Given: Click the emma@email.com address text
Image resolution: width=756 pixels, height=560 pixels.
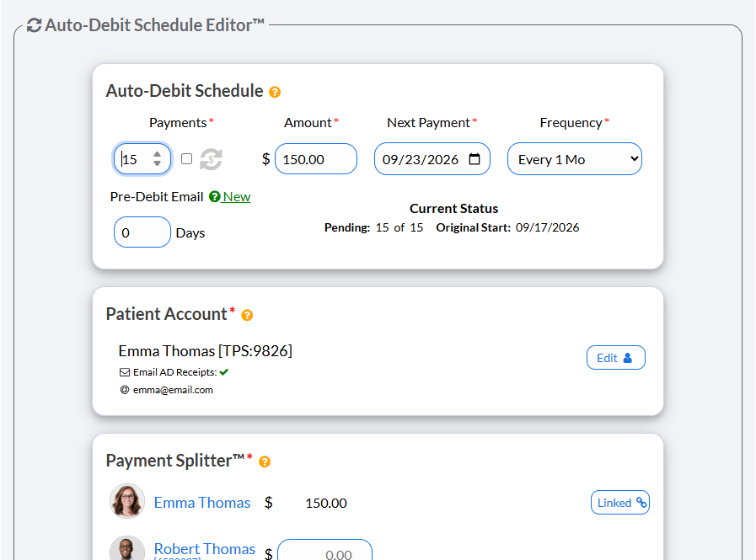Looking at the screenshot, I should click(x=173, y=390).
